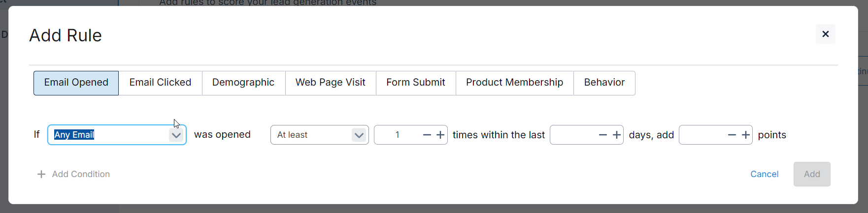Focus the points number field
Viewport: 868px width, 213px height.
pyautogui.click(x=703, y=135)
